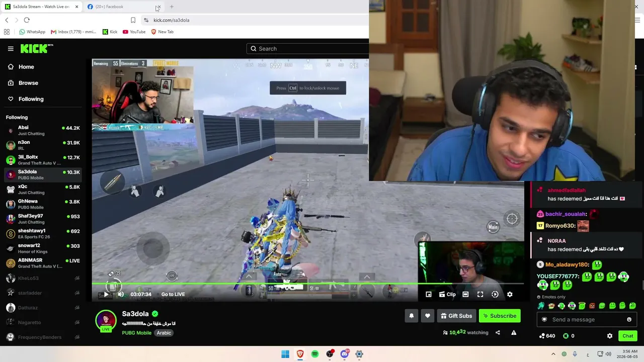Turn on notifications with the bell
This screenshot has width=644, height=362.
coord(412,316)
